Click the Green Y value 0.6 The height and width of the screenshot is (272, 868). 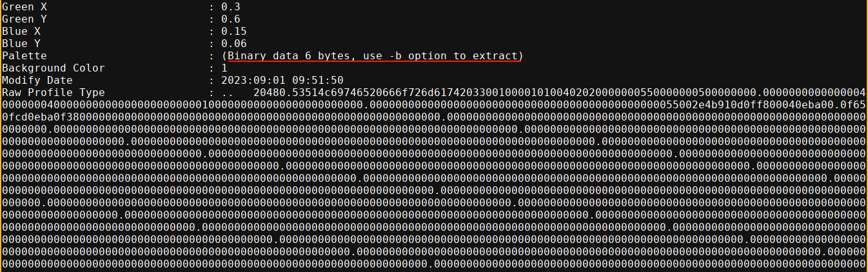pyautogui.click(x=230, y=19)
